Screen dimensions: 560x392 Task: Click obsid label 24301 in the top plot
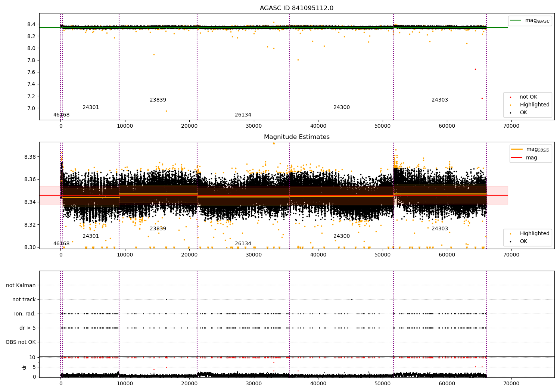point(91,108)
